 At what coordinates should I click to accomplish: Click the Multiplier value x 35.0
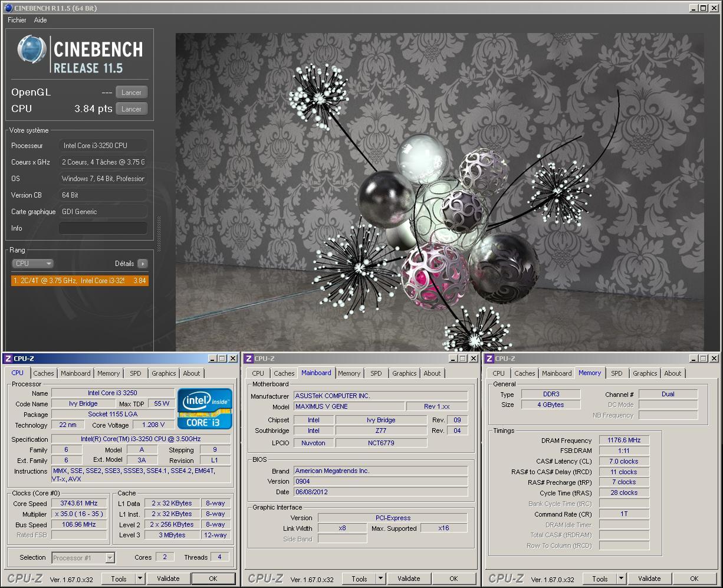point(79,514)
